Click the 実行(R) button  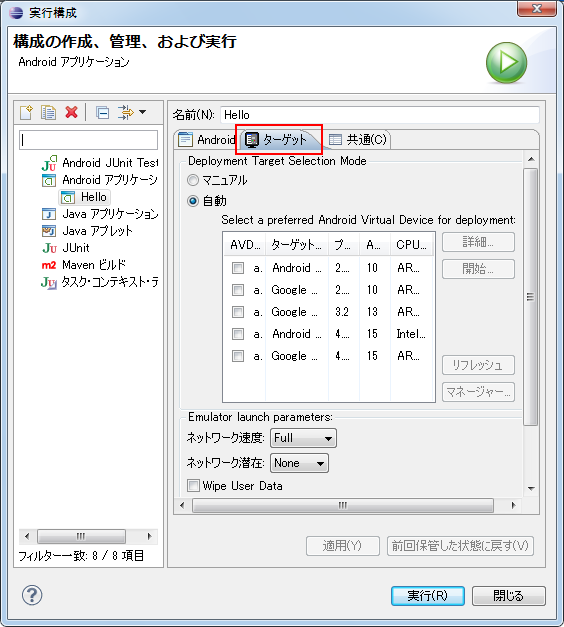428,596
